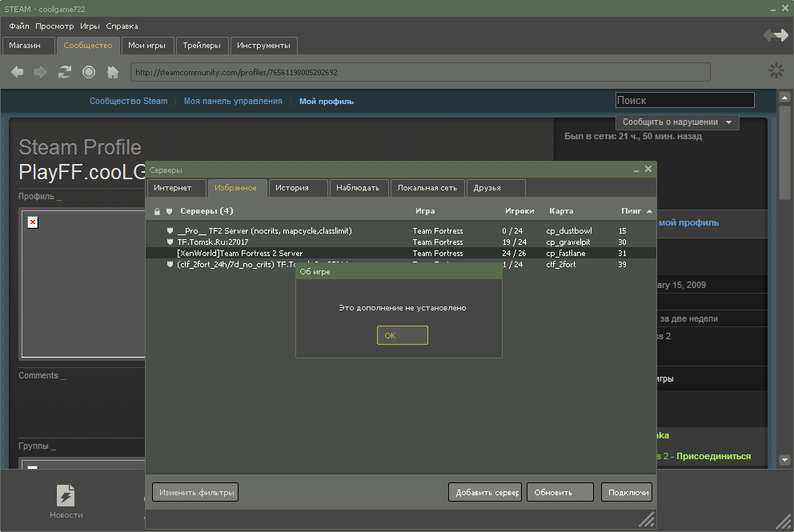This screenshot has width=794, height=532.
Task: Open the Интернет servers tab
Action: point(177,188)
